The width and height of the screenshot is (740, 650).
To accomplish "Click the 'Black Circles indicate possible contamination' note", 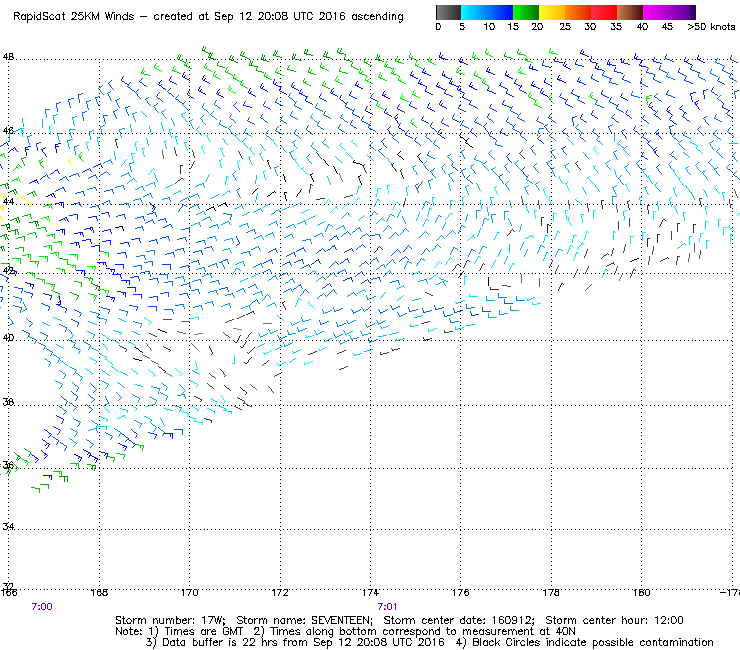I will pyautogui.click(x=585, y=642).
